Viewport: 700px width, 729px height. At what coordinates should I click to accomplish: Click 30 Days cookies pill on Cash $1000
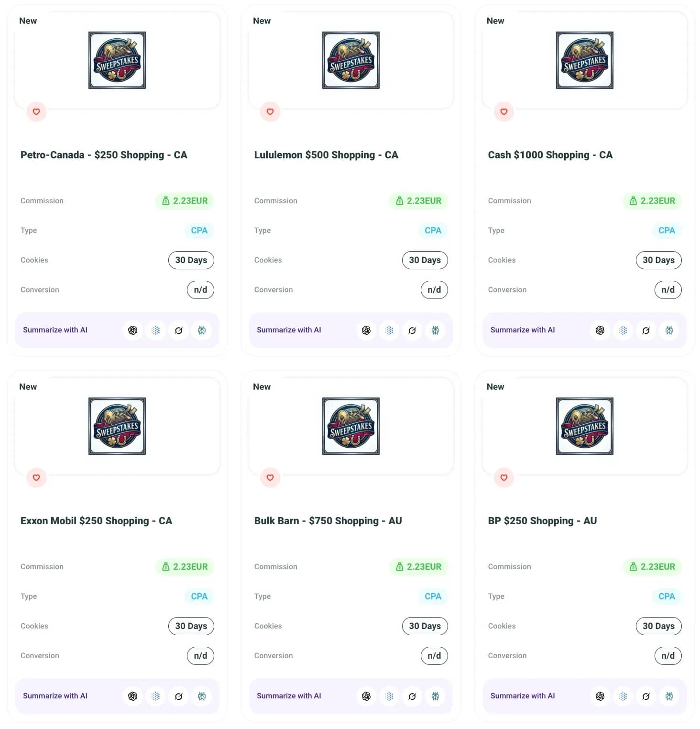coord(659,260)
